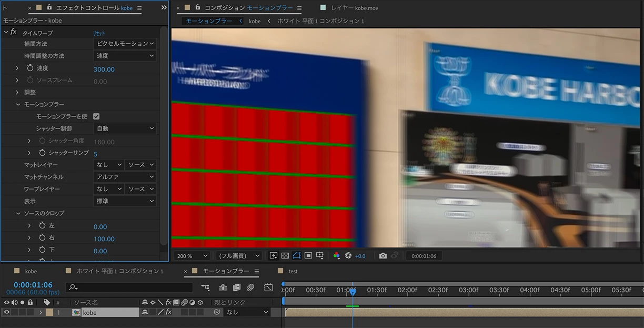Open 補間方法 ピクセルモーション dropdown

coord(125,44)
